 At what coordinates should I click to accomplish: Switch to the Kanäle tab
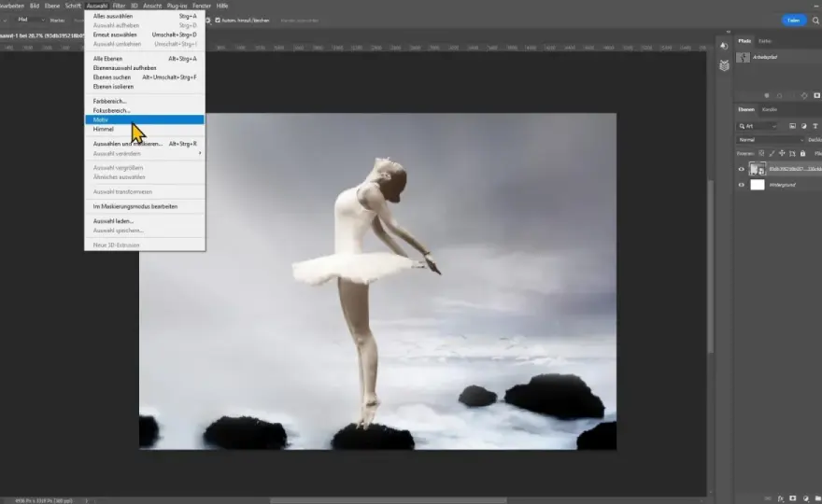[769, 109]
